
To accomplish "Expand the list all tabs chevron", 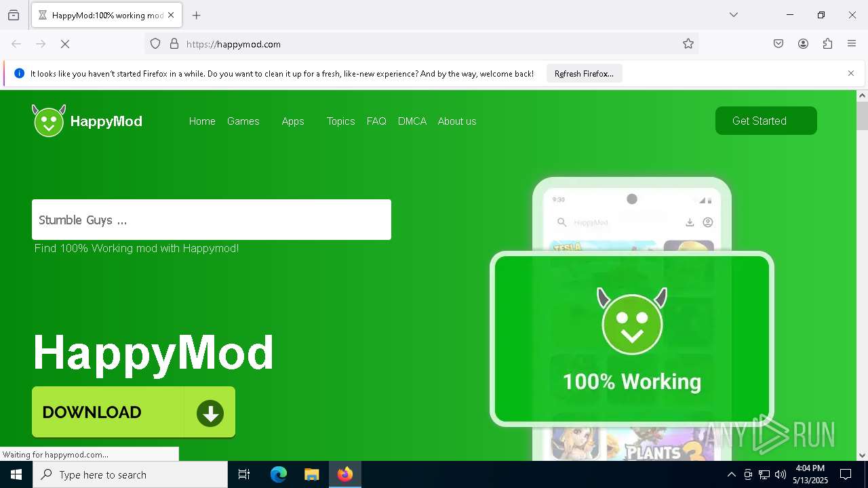I will (733, 15).
